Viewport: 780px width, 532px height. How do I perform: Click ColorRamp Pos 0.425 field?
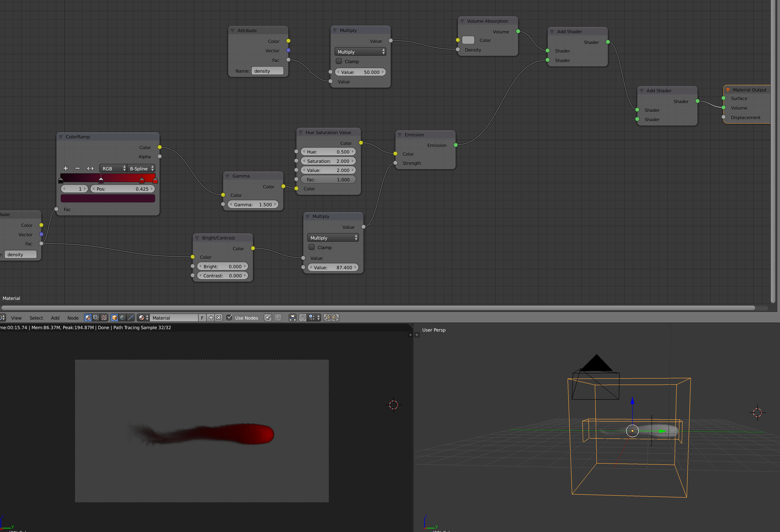(123, 189)
